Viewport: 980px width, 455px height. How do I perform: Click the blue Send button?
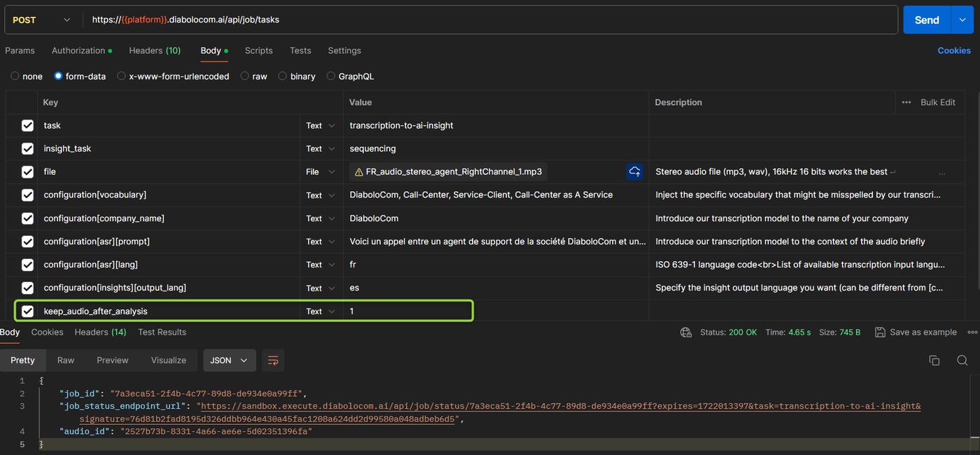click(926, 20)
